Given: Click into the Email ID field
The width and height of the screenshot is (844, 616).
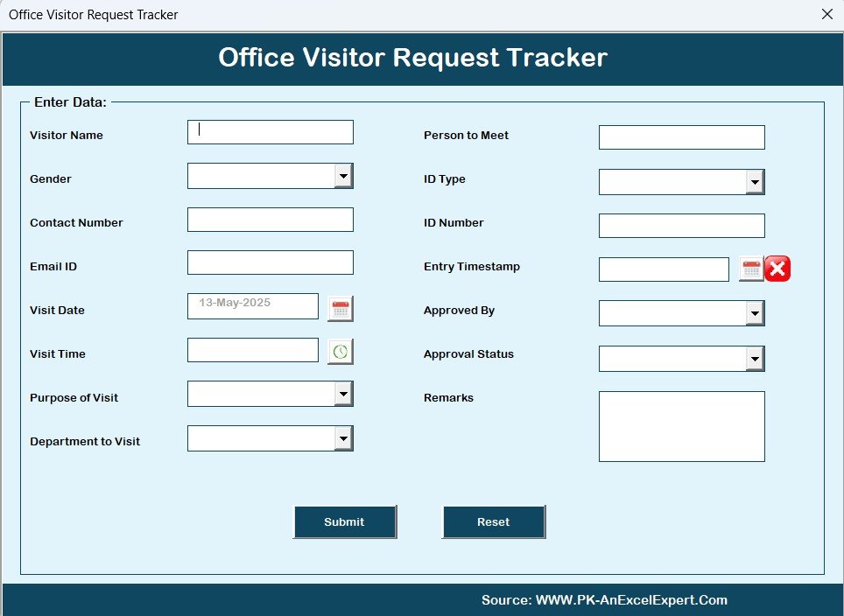Looking at the screenshot, I should tap(271, 262).
